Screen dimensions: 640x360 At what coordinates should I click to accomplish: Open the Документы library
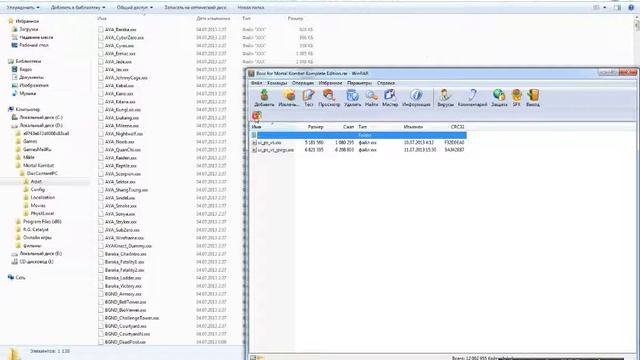[31, 78]
